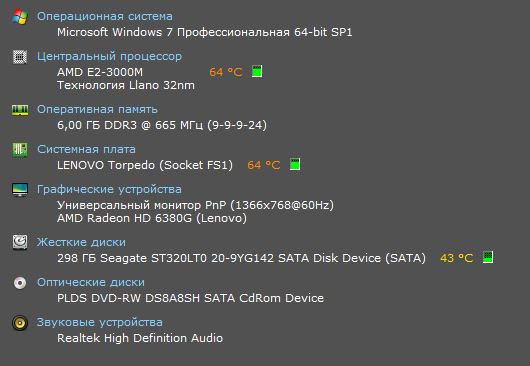This screenshot has width=530, height=366.
Task: Open the Жесткие диски section link
Action: point(81,242)
